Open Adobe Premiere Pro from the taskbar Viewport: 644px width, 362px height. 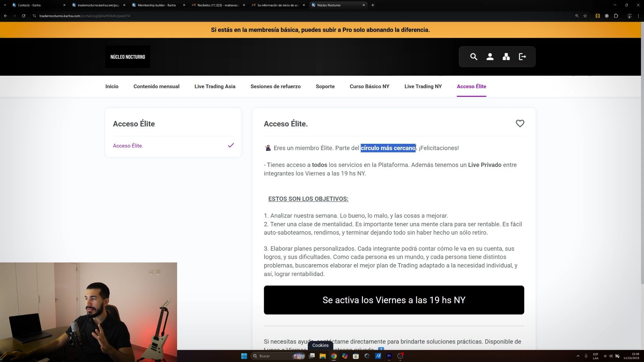(389, 356)
